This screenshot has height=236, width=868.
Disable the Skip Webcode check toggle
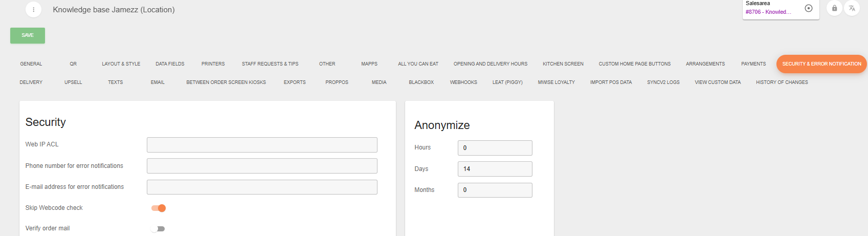point(159,208)
